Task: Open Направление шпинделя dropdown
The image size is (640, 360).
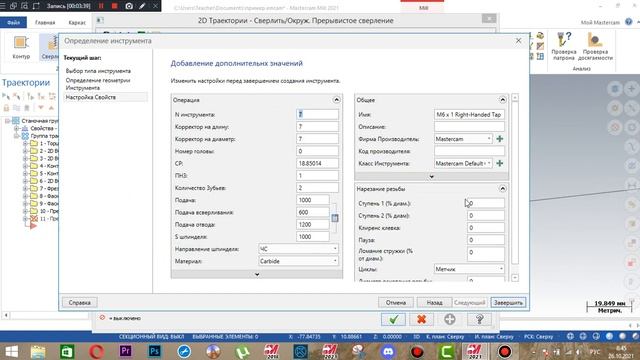Action: [x=298, y=249]
